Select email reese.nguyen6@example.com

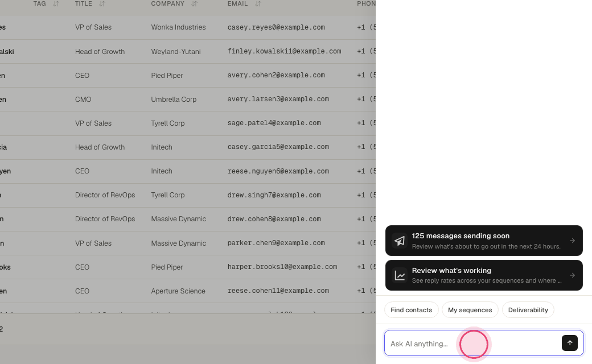(278, 171)
